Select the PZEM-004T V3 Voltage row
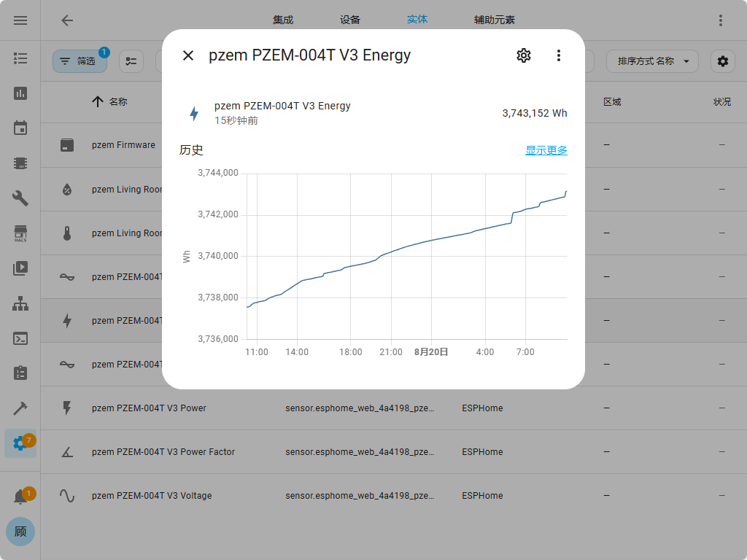 click(152, 496)
